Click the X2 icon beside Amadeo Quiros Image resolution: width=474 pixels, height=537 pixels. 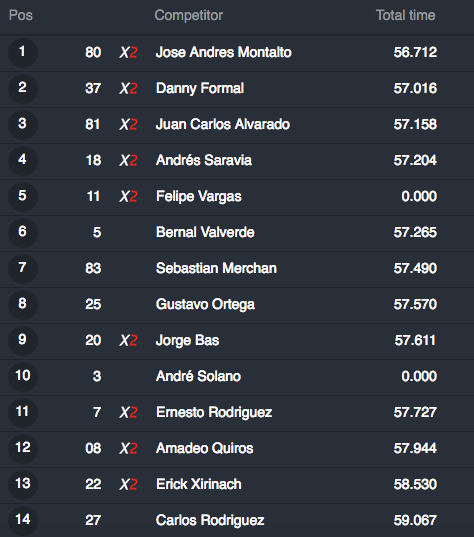click(128, 449)
